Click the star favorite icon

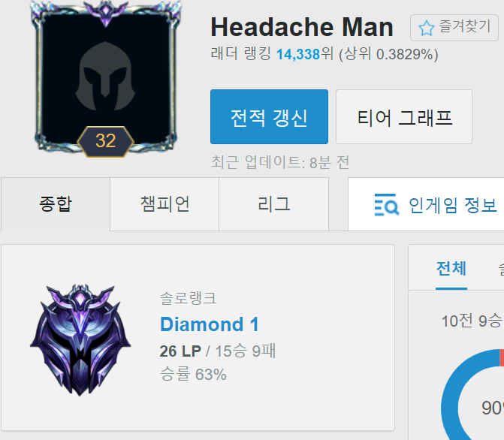coord(426,28)
